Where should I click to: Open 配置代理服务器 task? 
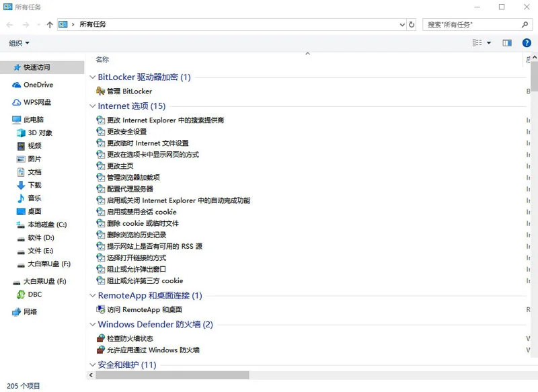click(130, 189)
